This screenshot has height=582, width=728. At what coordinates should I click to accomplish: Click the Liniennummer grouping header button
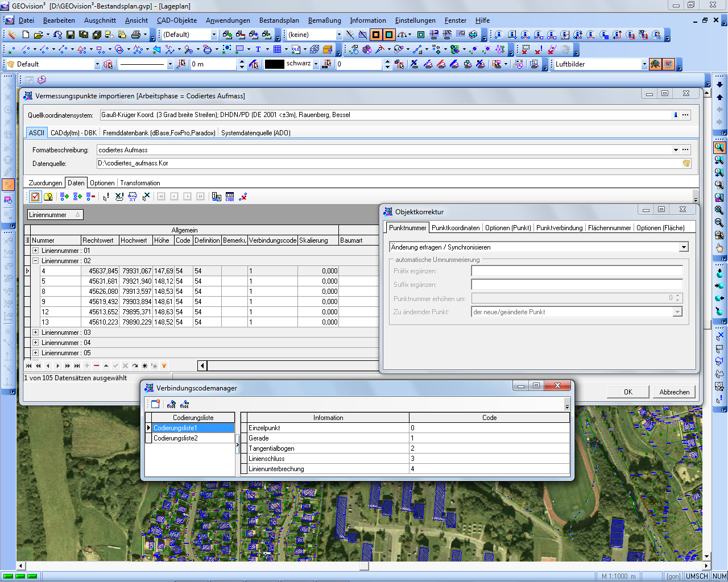[56, 215]
